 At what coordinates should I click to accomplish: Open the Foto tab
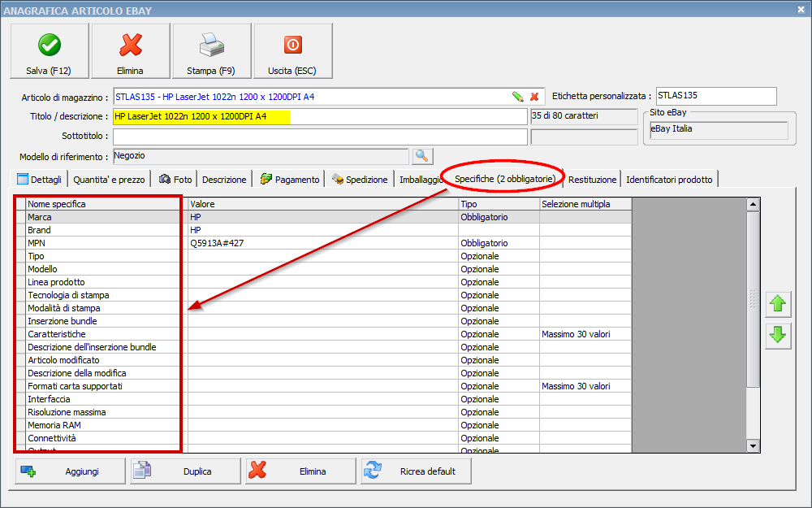(x=175, y=180)
